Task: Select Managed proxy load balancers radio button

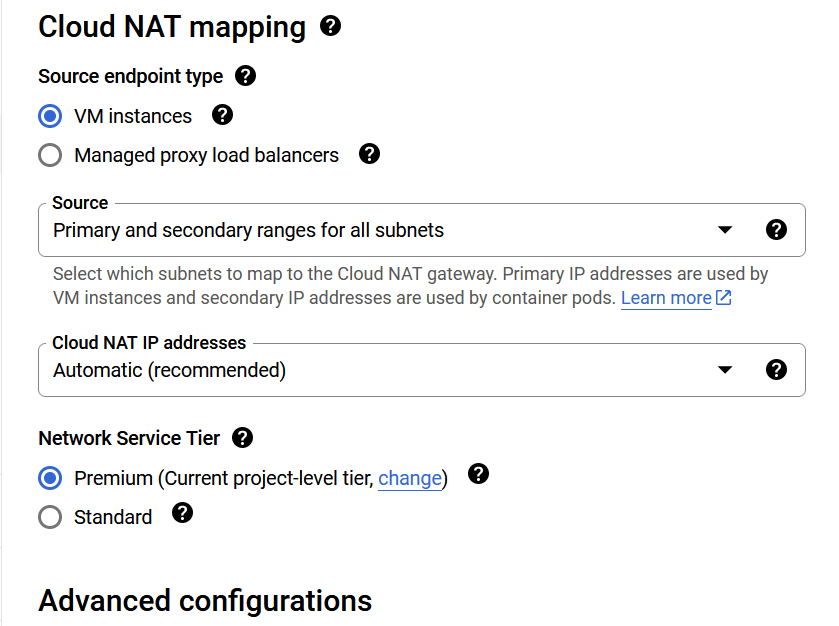Action: coord(50,156)
